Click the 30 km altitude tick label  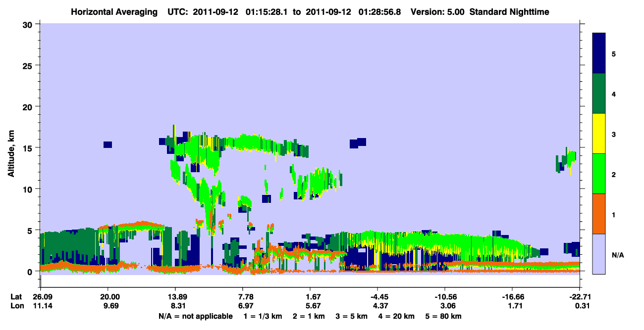[29, 24]
